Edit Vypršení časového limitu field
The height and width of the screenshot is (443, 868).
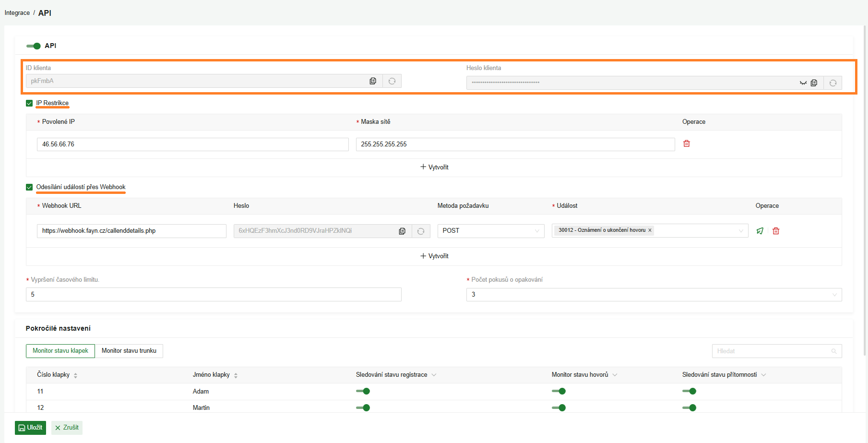(214, 295)
